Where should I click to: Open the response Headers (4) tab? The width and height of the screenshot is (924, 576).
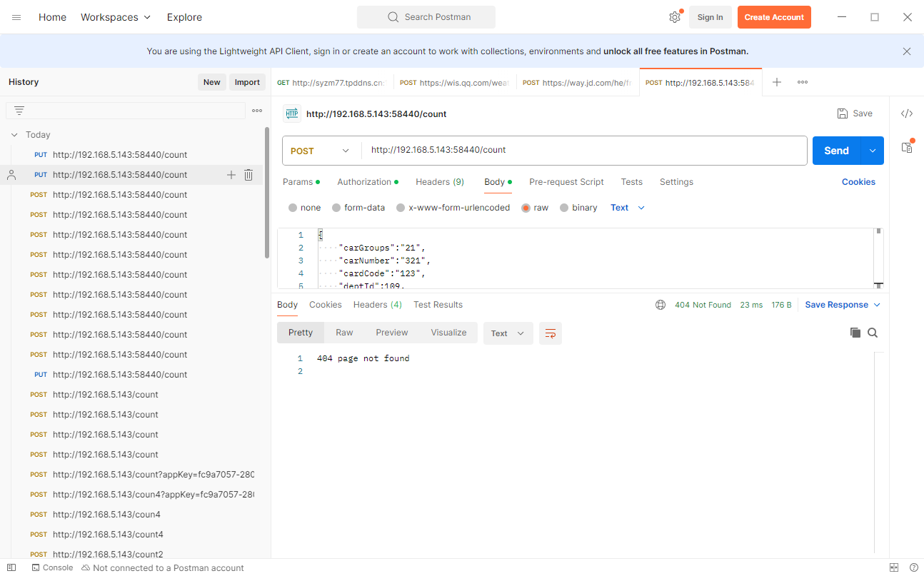tap(377, 305)
